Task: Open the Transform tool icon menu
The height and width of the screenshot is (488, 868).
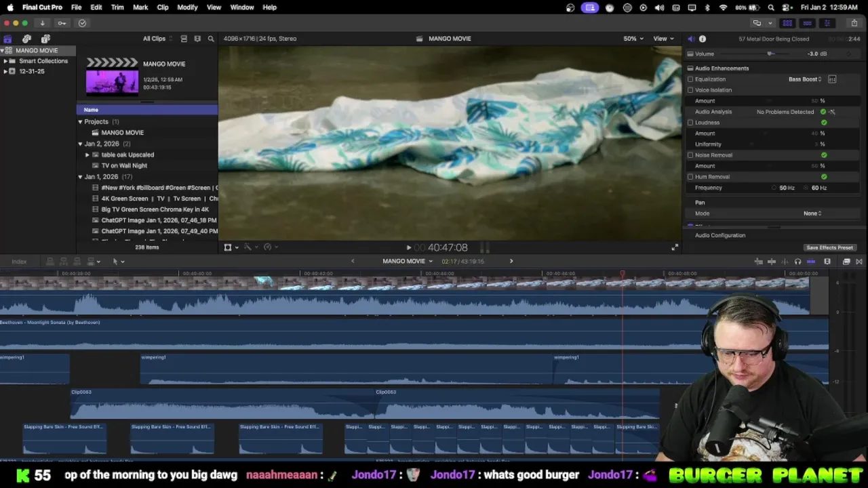Action: pos(231,247)
